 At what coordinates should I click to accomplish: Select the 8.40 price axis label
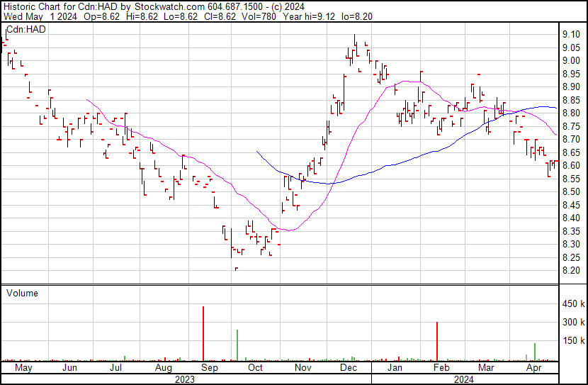click(571, 218)
